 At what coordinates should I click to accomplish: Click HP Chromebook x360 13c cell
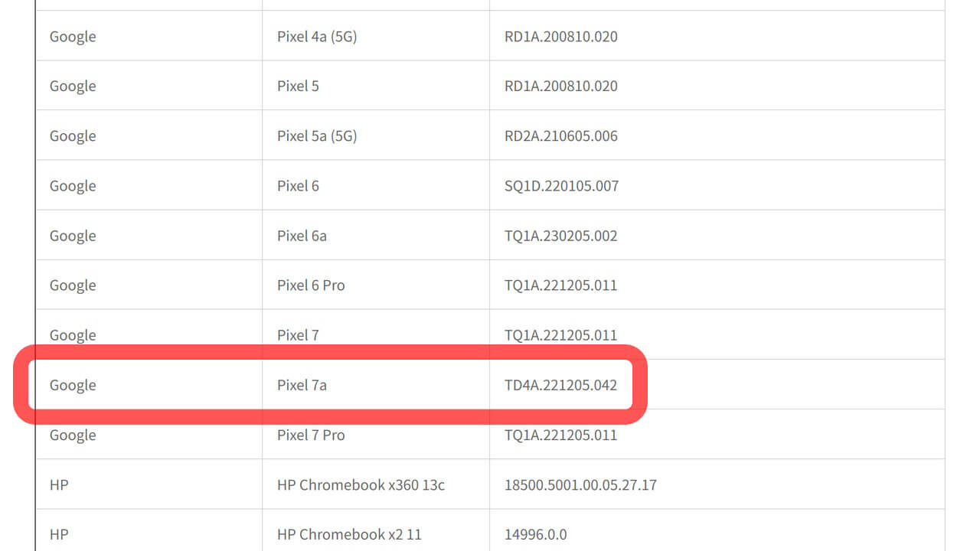361,484
